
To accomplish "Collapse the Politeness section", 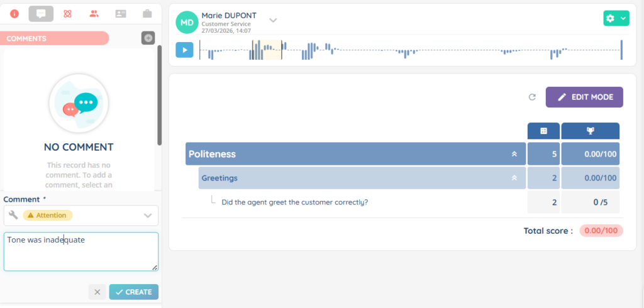I will click(x=514, y=154).
